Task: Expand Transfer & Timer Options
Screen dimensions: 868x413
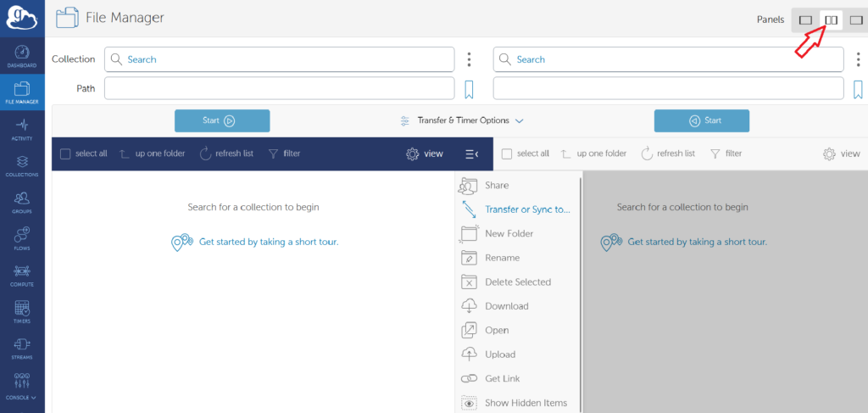Action: pyautogui.click(x=462, y=120)
